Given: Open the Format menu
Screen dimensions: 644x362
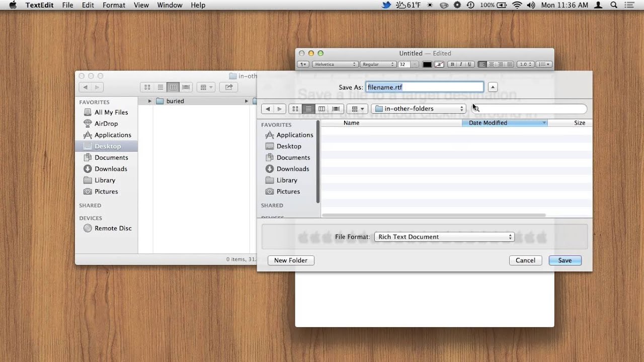Looking at the screenshot, I should click(x=114, y=5).
